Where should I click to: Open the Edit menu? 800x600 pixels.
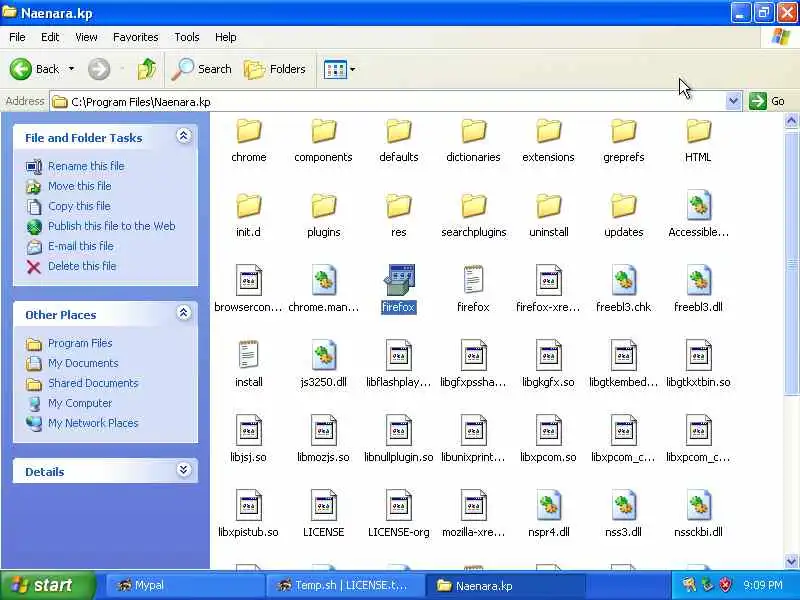(50, 37)
